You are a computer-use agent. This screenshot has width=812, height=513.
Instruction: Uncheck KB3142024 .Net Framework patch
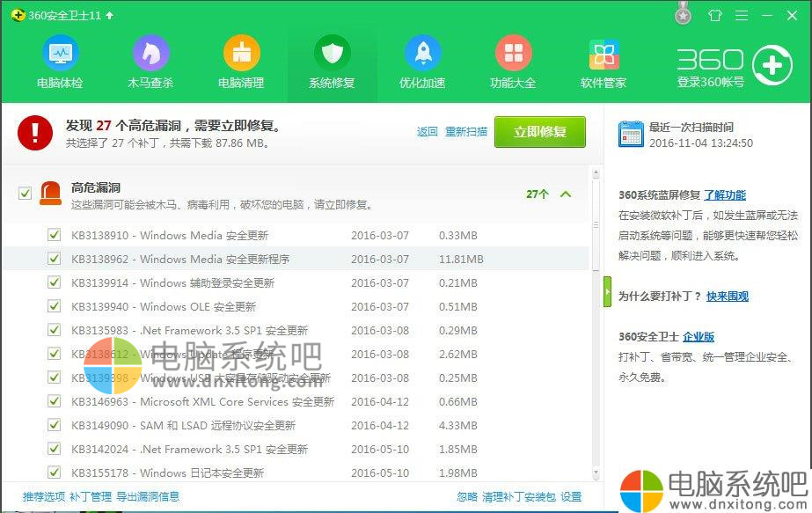54,449
